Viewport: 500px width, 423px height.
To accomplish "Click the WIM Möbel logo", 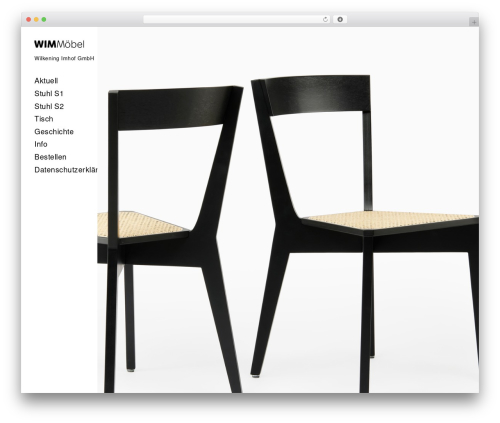I will pos(59,44).
